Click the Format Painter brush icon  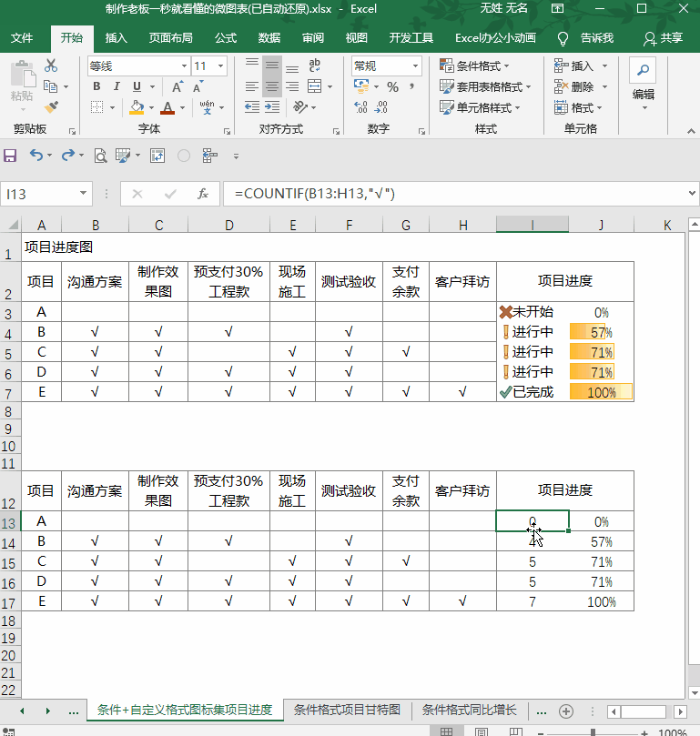point(51,107)
